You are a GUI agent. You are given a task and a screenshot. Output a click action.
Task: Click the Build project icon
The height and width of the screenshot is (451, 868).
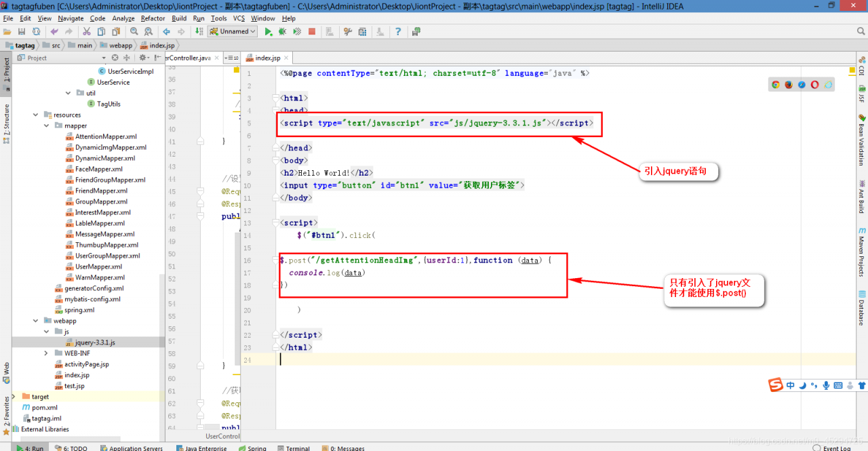(x=199, y=31)
